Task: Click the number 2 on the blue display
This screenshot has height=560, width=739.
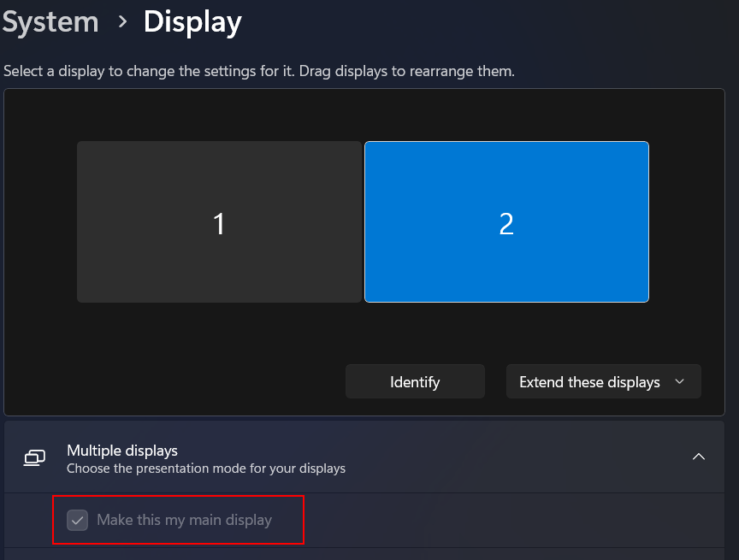Action: click(x=506, y=224)
